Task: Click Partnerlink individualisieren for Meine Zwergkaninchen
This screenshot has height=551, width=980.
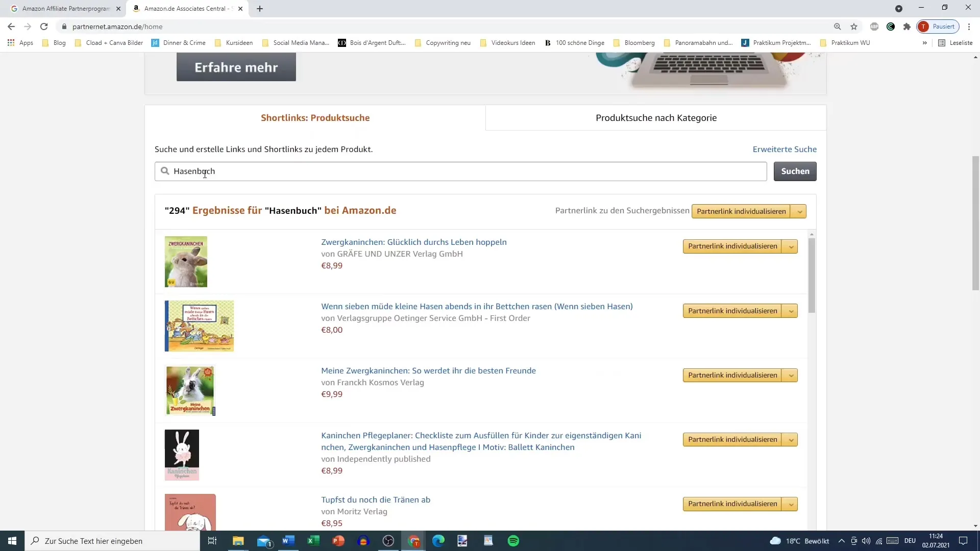Action: (x=732, y=375)
